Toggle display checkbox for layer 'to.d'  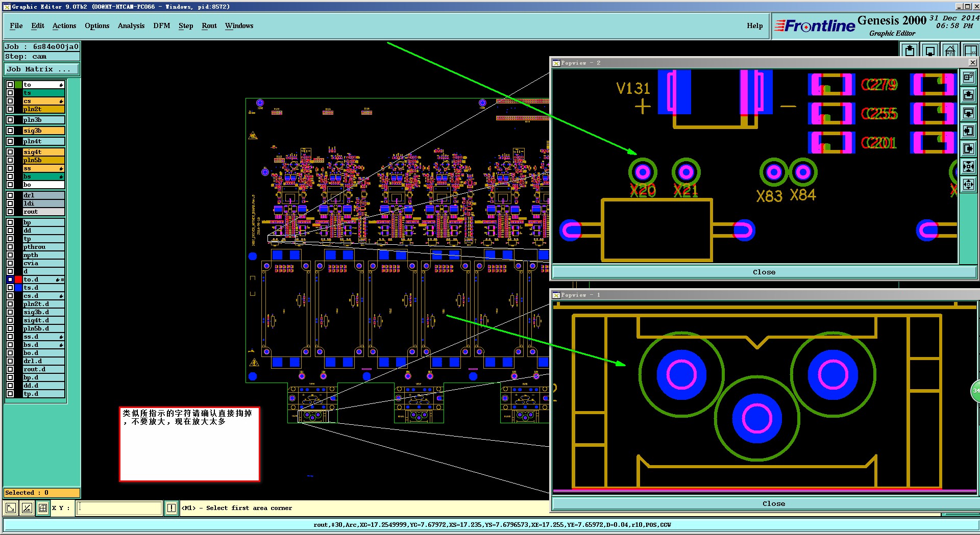click(10, 279)
